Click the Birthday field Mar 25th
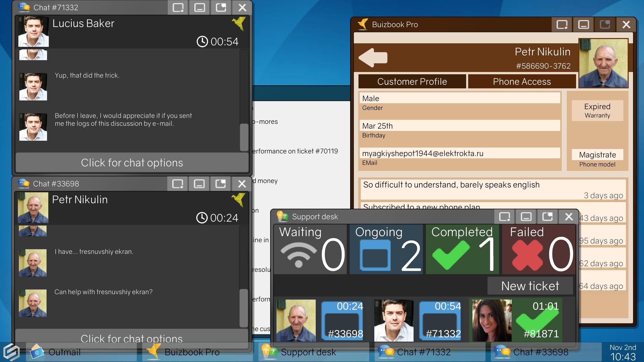 click(x=460, y=125)
